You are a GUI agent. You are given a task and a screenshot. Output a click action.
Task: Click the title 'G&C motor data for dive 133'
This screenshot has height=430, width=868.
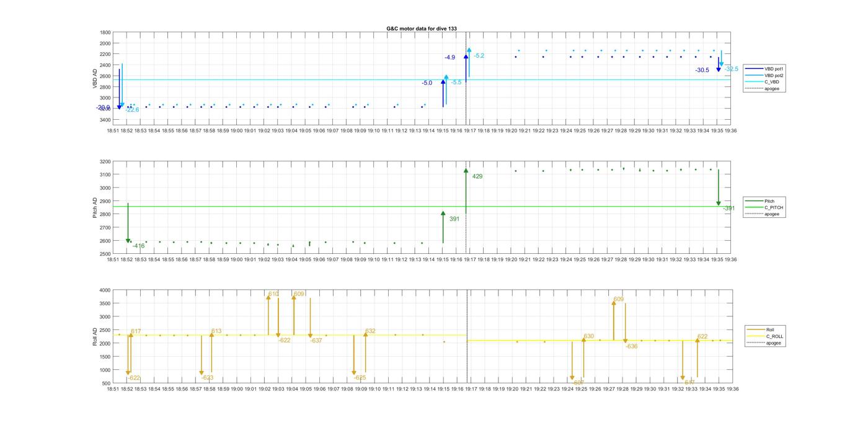pos(422,29)
